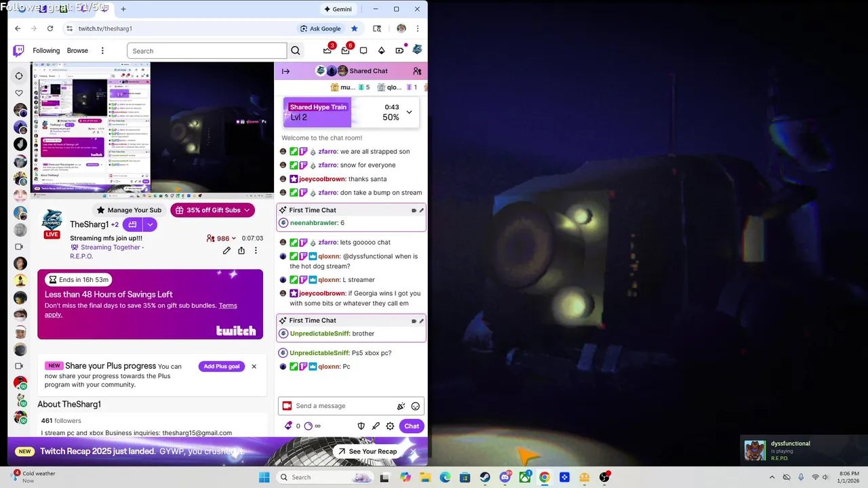868x488 pixels.
Task: Click the celebration party popper icon
Action: pyautogui.click(x=401, y=406)
